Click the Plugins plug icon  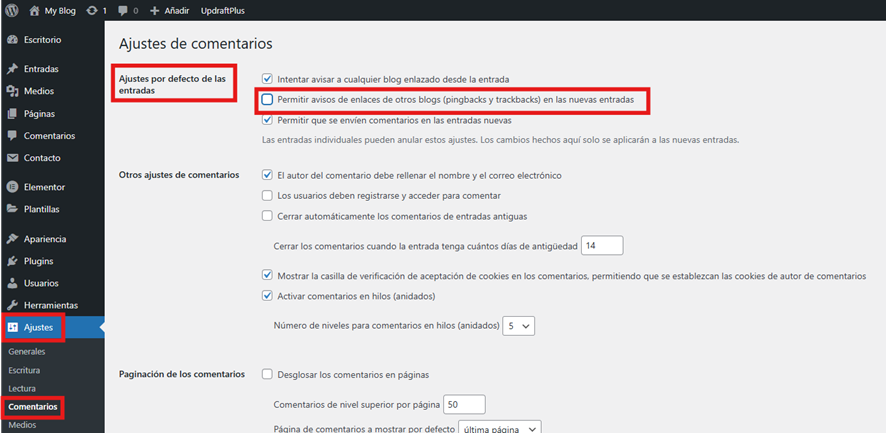(x=12, y=261)
